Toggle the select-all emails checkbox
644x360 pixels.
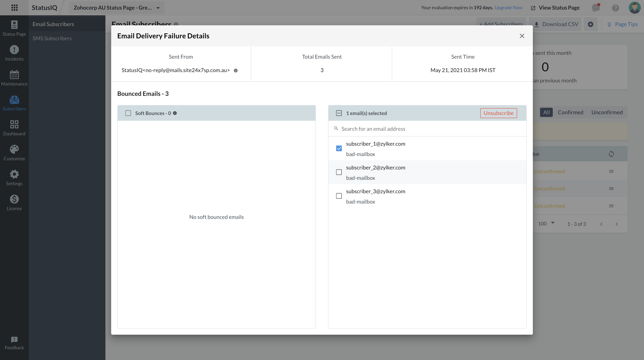(x=339, y=113)
